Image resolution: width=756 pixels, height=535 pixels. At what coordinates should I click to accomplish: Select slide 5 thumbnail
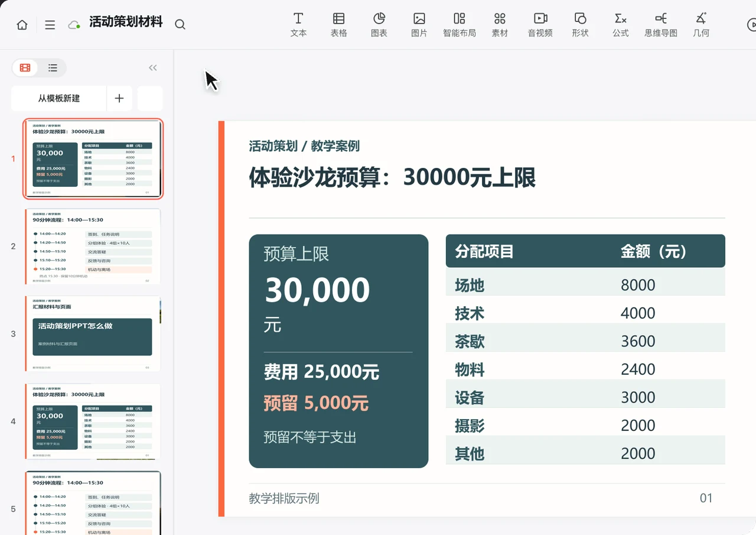[93, 503]
